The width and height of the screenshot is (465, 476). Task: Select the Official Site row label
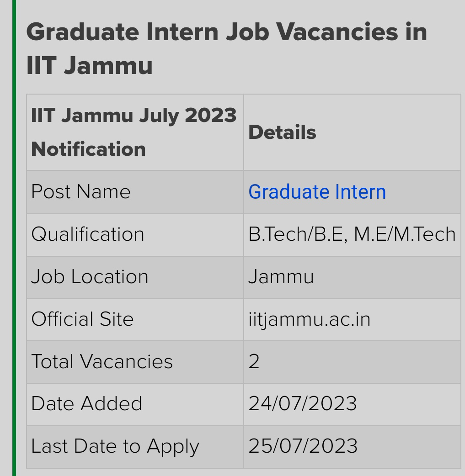tap(82, 319)
